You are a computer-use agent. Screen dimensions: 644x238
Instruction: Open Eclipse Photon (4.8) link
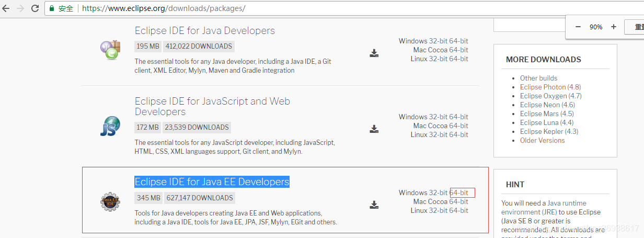tap(550, 87)
